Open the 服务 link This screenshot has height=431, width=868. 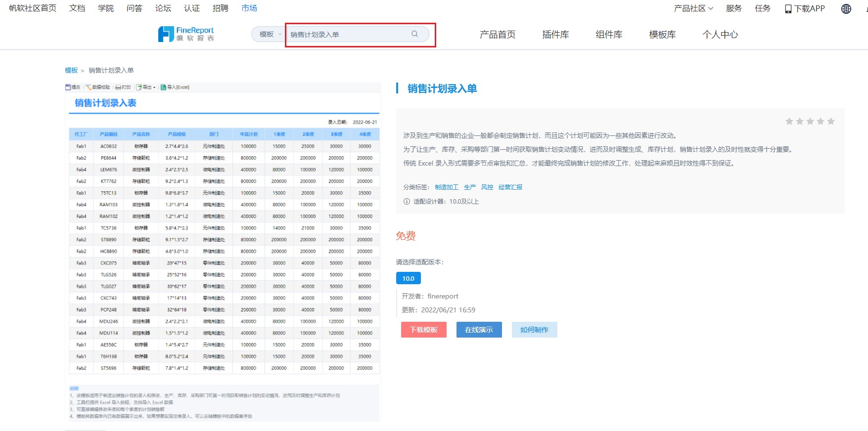[734, 8]
